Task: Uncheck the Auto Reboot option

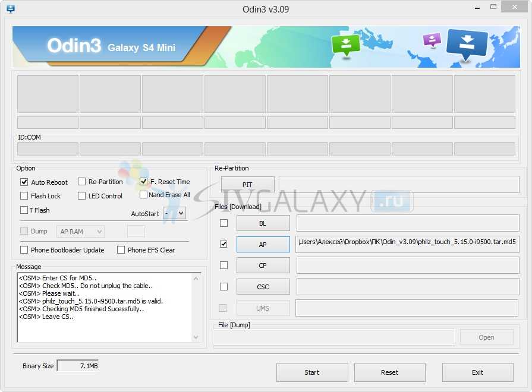Action: tap(24, 182)
